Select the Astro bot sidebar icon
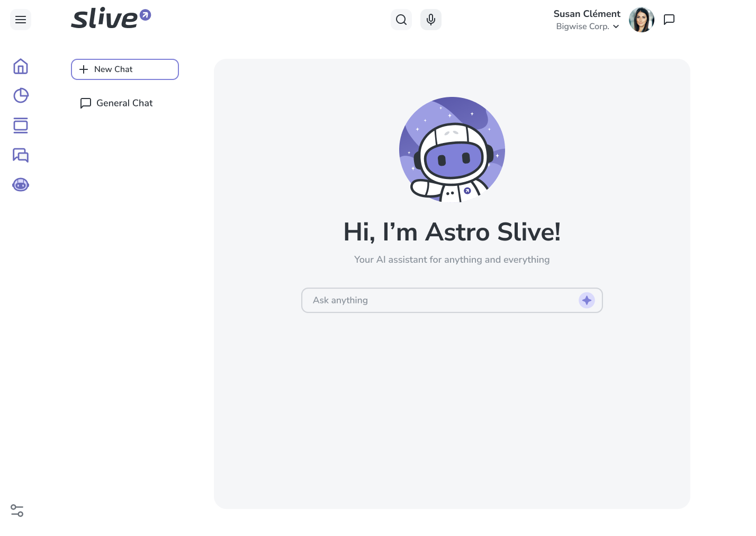 pyautogui.click(x=21, y=185)
